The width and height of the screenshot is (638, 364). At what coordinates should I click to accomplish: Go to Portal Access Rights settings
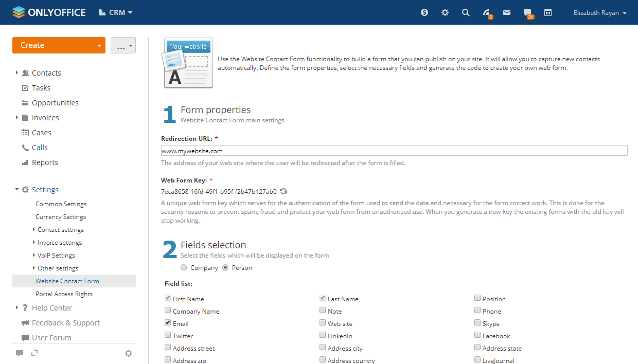(64, 294)
